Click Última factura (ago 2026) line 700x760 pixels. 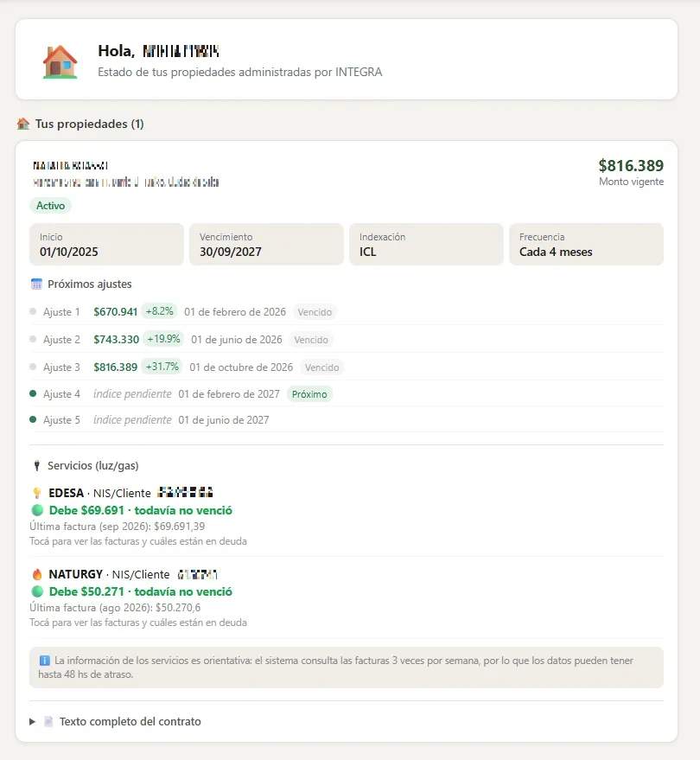click(x=115, y=608)
